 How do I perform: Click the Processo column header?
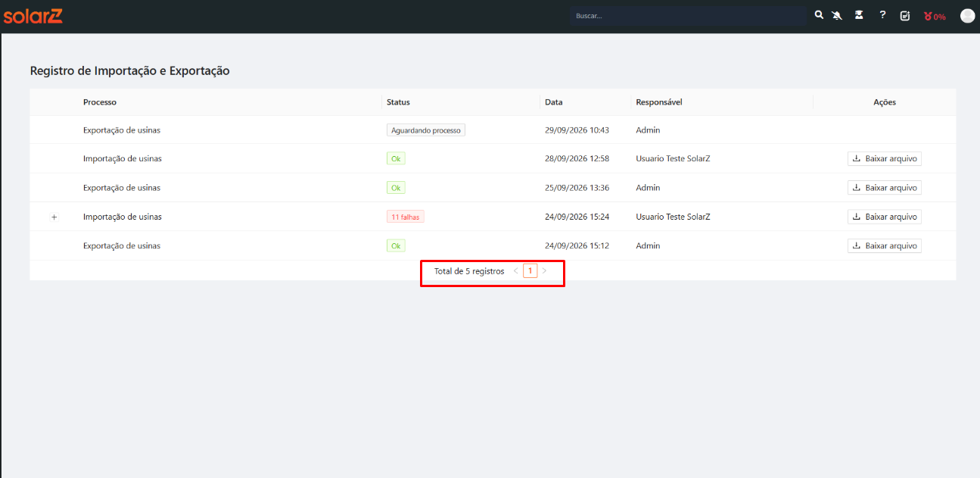point(100,102)
